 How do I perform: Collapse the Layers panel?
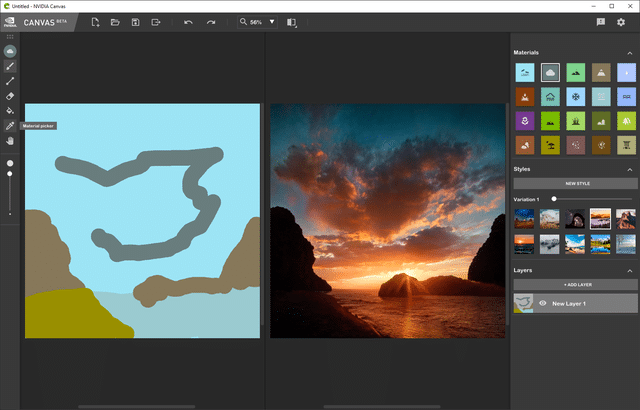tap(630, 270)
